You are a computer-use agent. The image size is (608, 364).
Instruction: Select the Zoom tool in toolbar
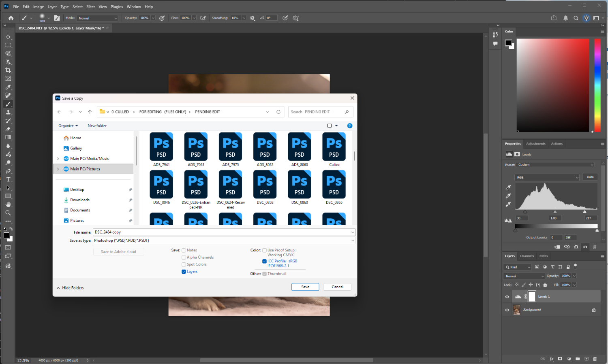pos(8,213)
